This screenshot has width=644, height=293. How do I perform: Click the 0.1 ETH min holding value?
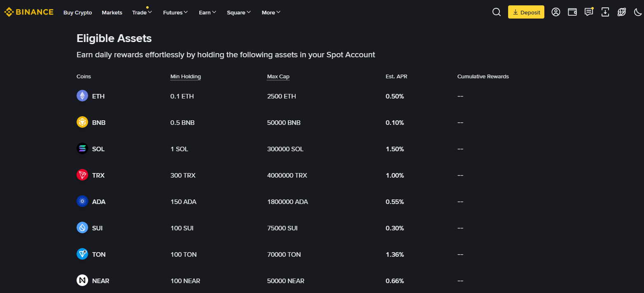[182, 96]
